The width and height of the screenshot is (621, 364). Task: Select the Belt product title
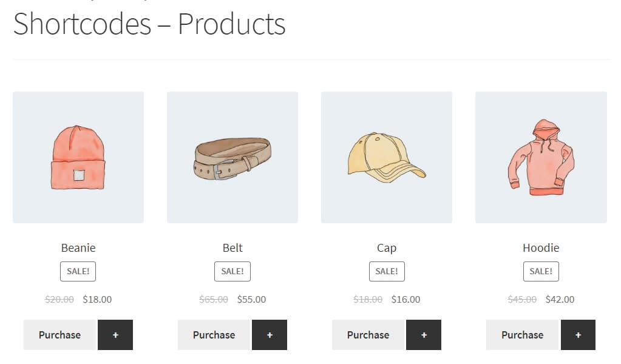tap(232, 248)
